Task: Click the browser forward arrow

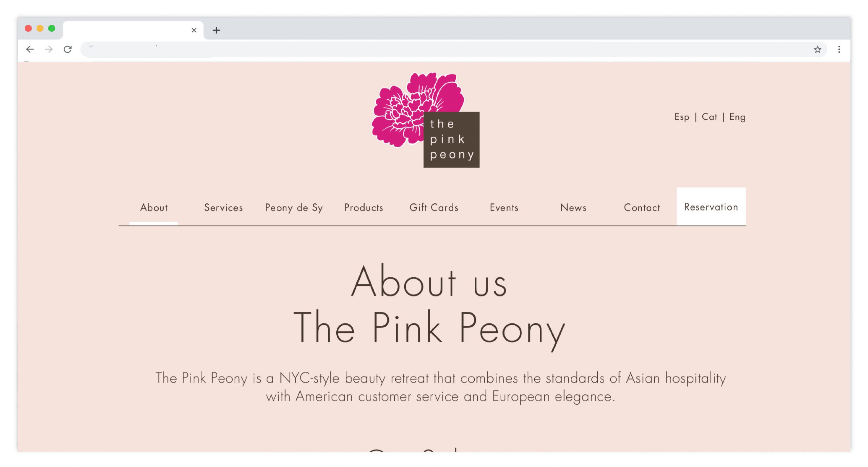Action: [49, 49]
